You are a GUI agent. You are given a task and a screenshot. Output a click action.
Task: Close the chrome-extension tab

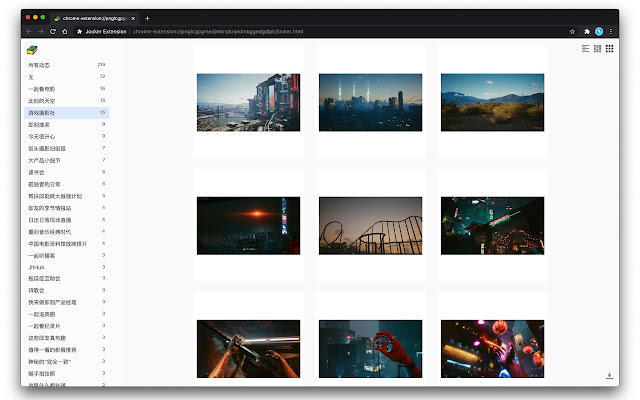(x=133, y=18)
